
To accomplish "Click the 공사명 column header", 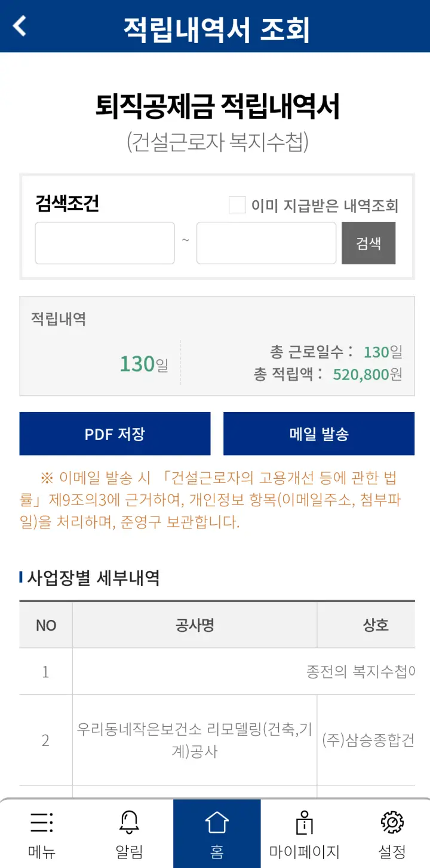I will (194, 625).
